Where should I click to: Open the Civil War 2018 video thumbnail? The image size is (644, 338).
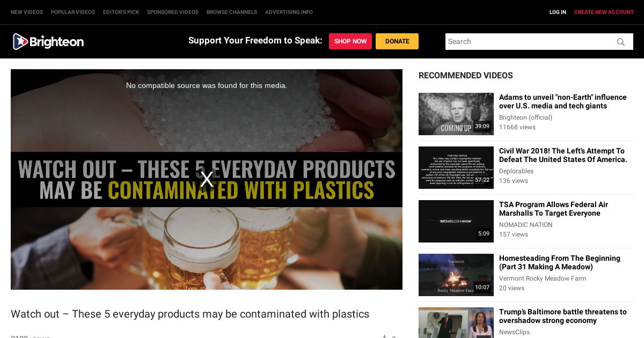(456, 167)
